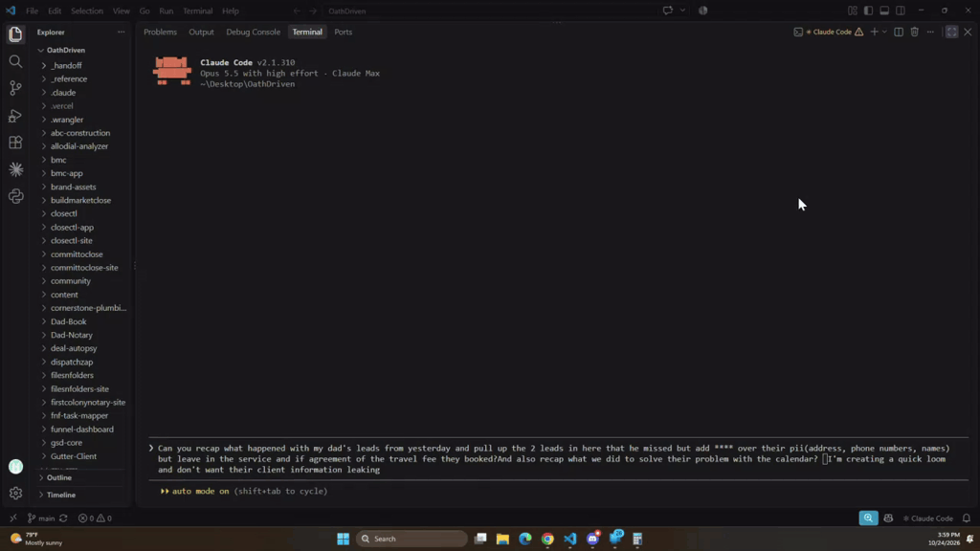Expand the Outline section

pos(58,477)
